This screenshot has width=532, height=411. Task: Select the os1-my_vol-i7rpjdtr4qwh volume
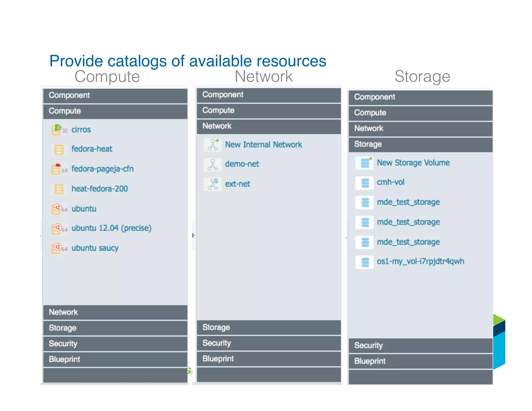point(420,261)
